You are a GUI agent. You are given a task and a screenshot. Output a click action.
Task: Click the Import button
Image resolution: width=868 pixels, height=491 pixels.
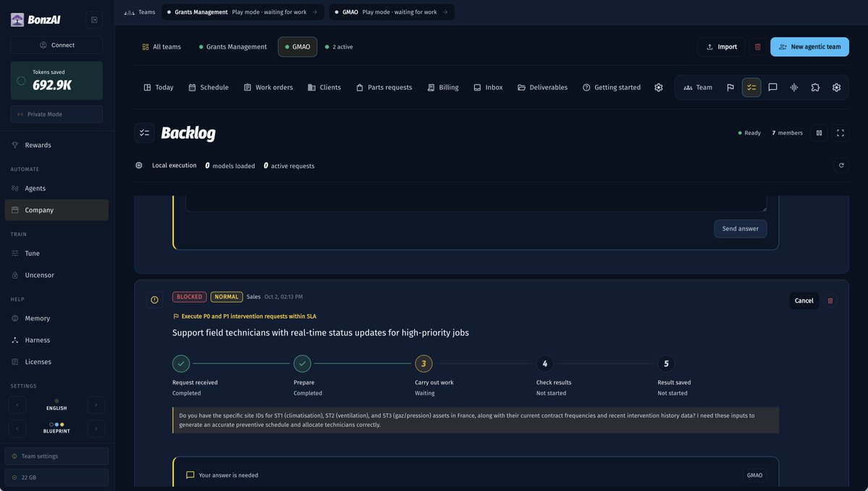click(x=721, y=47)
